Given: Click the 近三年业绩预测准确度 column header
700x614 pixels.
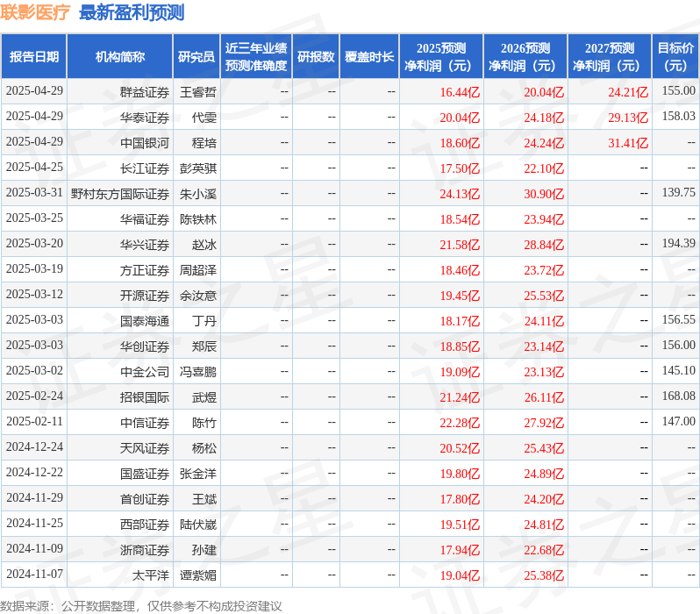Looking at the screenshot, I should click(x=256, y=57).
